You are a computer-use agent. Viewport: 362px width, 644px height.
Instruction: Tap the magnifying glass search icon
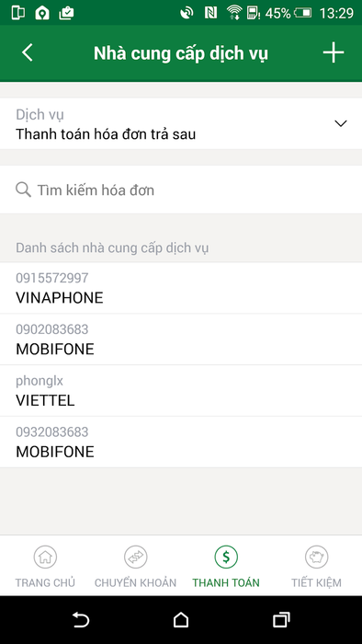click(x=23, y=190)
